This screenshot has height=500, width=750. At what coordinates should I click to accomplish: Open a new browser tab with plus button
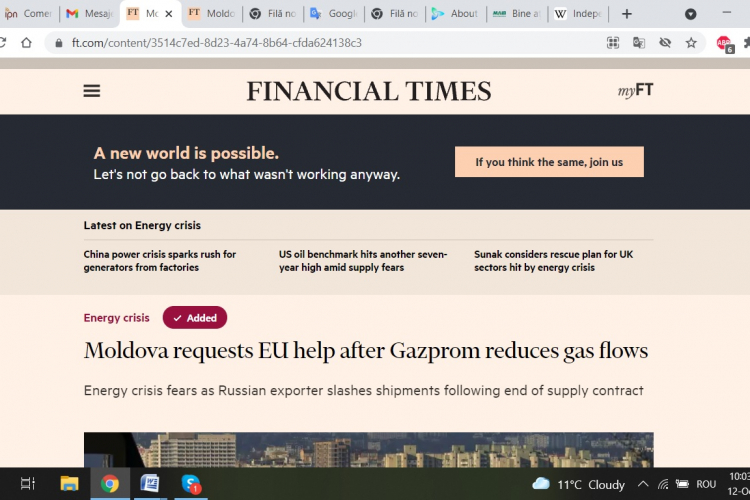627,14
